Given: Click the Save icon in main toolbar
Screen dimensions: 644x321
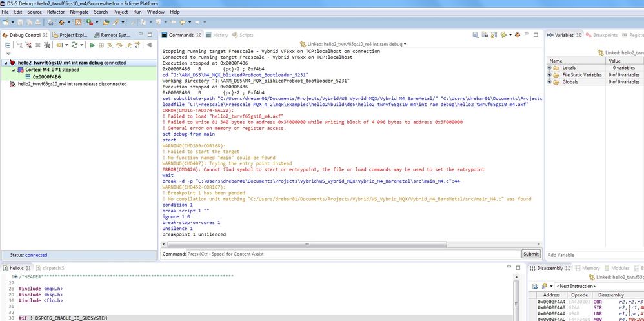Looking at the screenshot, I should coord(20,22).
